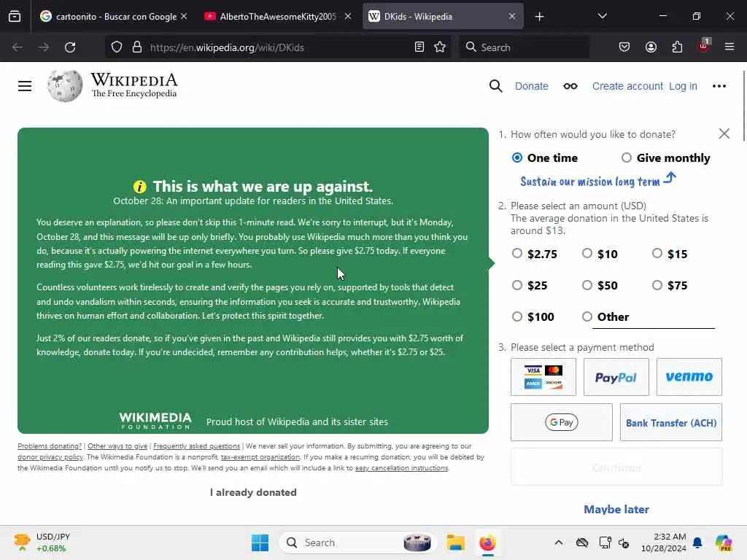Open USD/JPY widget on taskbar
Image resolution: width=747 pixels, height=560 pixels.
pos(43,542)
